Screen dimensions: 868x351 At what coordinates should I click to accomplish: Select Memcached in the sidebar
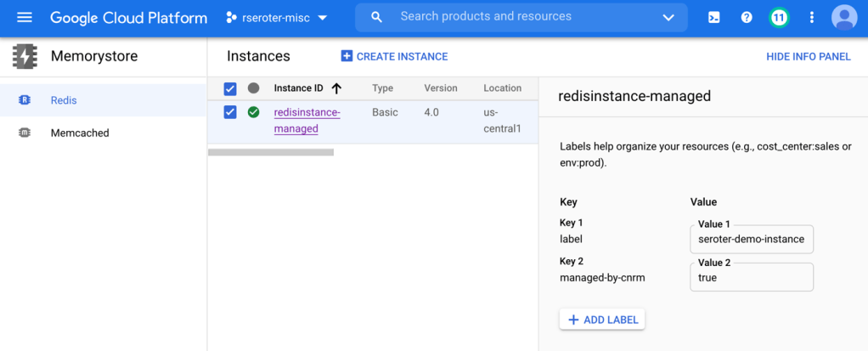click(x=80, y=133)
